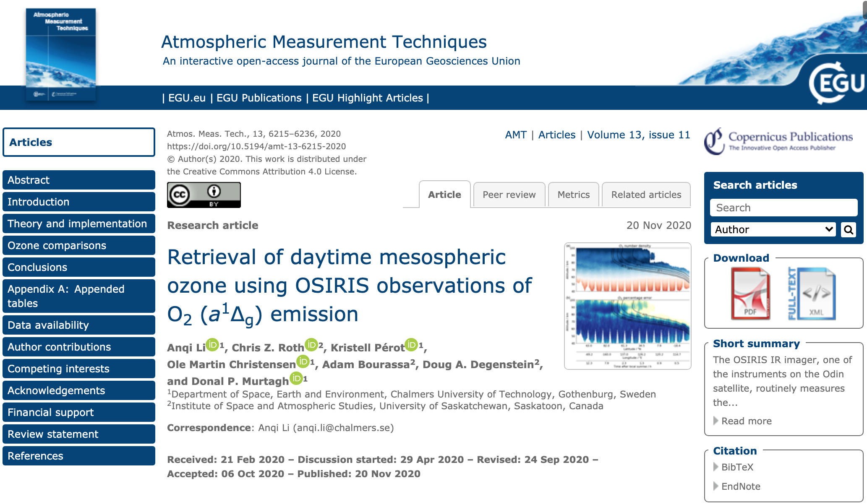Open the Author search-type dropdown
867x504 pixels.
click(773, 230)
